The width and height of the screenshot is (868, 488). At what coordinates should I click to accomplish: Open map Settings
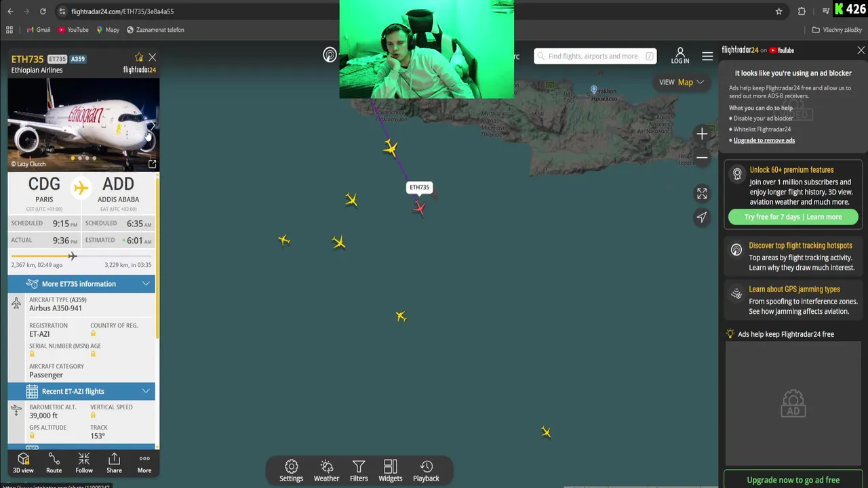[x=292, y=471]
